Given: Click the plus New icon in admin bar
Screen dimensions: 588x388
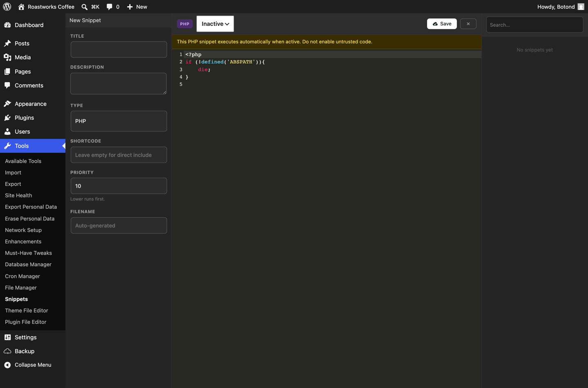Looking at the screenshot, I should (130, 7).
